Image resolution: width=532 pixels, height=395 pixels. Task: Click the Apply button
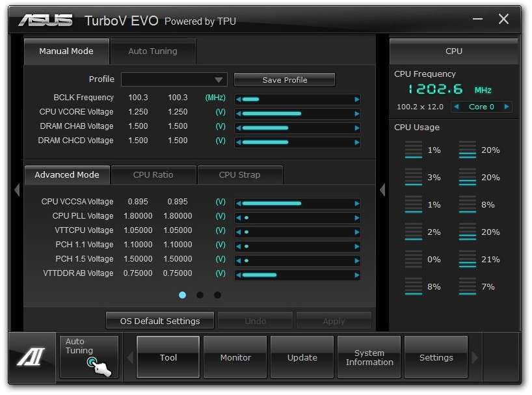[334, 321]
